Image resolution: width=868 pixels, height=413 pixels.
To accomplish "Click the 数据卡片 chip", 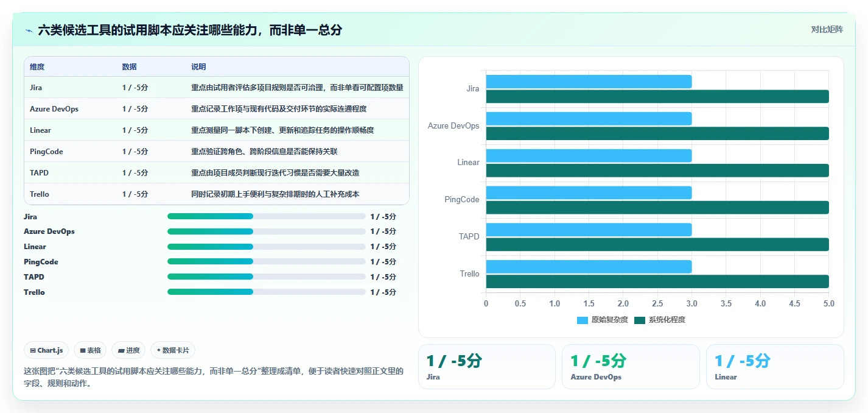I will pos(173,350).
